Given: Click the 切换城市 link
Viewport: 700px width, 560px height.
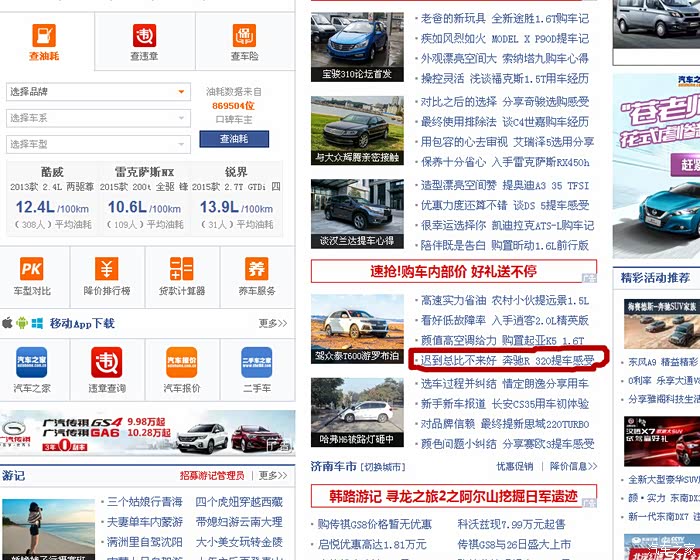Looking at the screenshot, I should point(384,467).
